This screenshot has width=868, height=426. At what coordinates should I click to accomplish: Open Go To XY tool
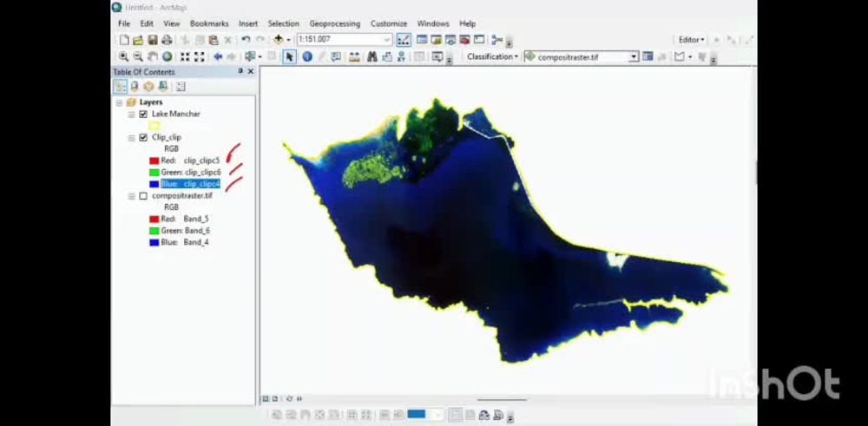[x=401, y=56]
